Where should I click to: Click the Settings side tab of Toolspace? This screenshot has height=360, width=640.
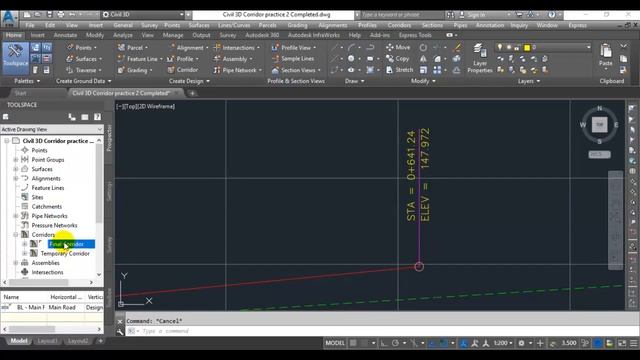(x=109, y=191)
